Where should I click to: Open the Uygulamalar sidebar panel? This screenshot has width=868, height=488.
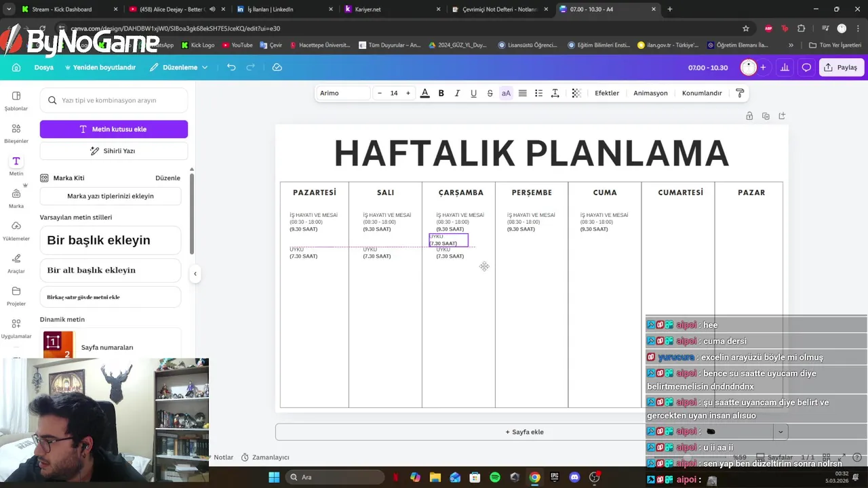16,328
